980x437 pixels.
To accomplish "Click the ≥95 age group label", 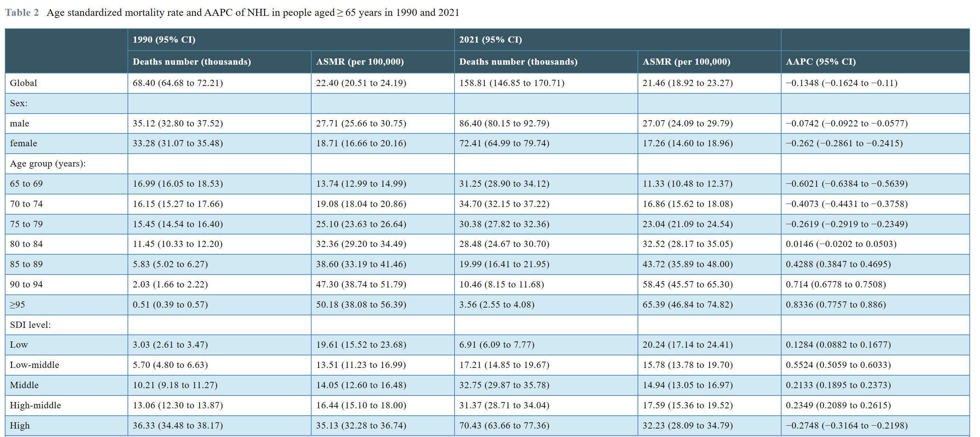I will [18, 305].
